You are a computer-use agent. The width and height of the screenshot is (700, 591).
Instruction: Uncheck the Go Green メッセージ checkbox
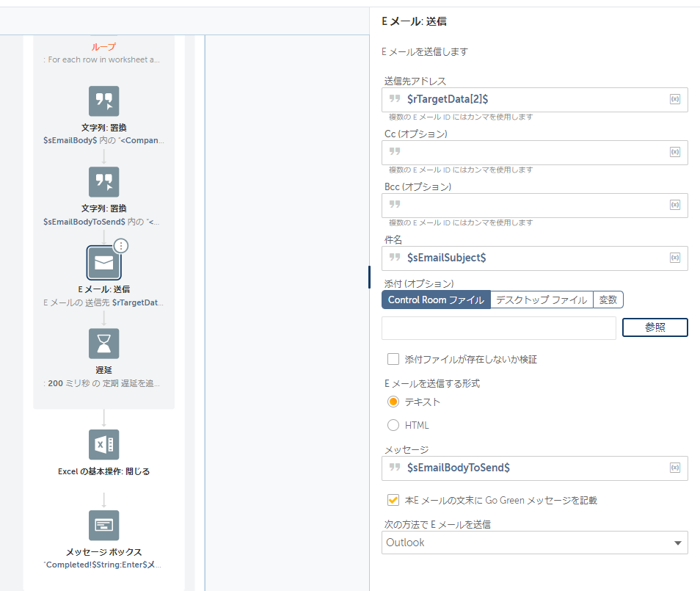[x=393, y=500]
